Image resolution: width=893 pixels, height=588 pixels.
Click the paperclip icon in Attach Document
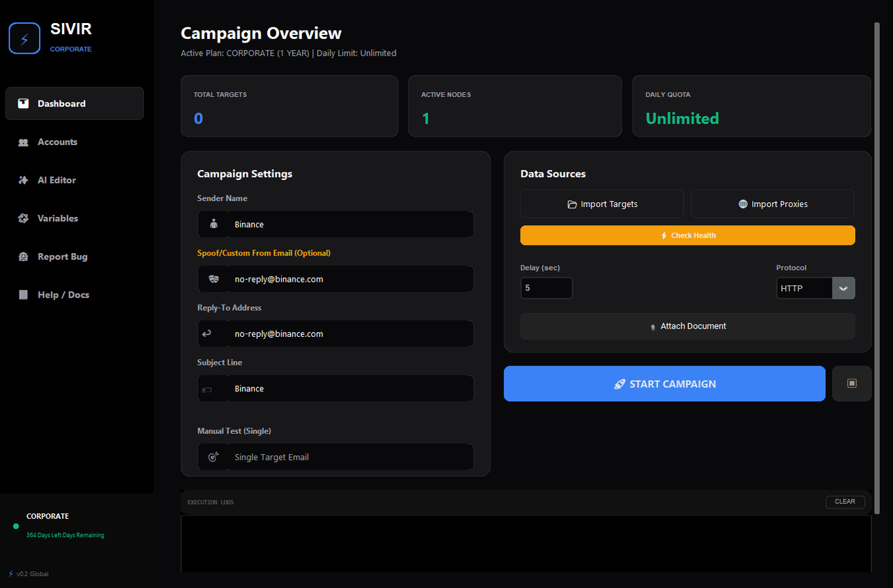coord(653,326)
